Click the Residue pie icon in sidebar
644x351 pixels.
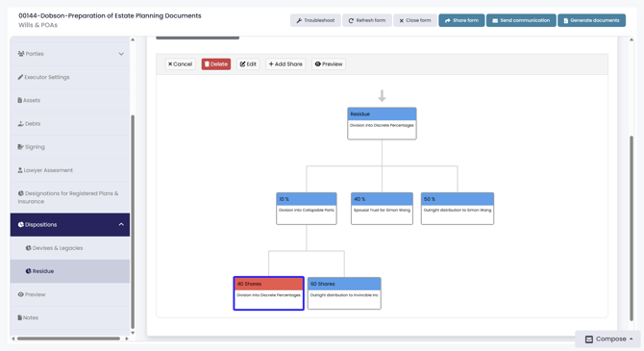(28, 271)
